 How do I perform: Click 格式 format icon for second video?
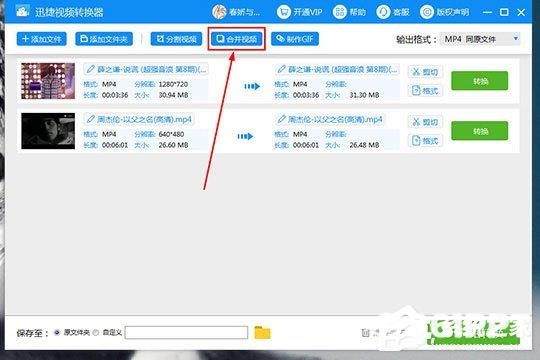pos(416,140)
